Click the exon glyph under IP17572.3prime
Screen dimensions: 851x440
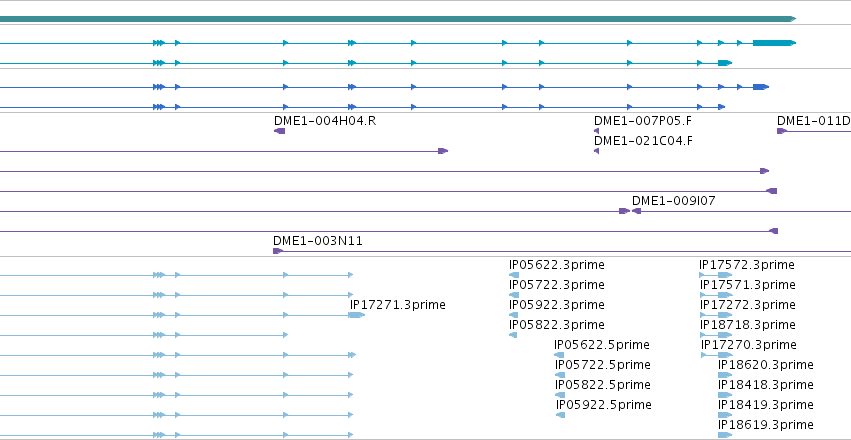[725, 275]
